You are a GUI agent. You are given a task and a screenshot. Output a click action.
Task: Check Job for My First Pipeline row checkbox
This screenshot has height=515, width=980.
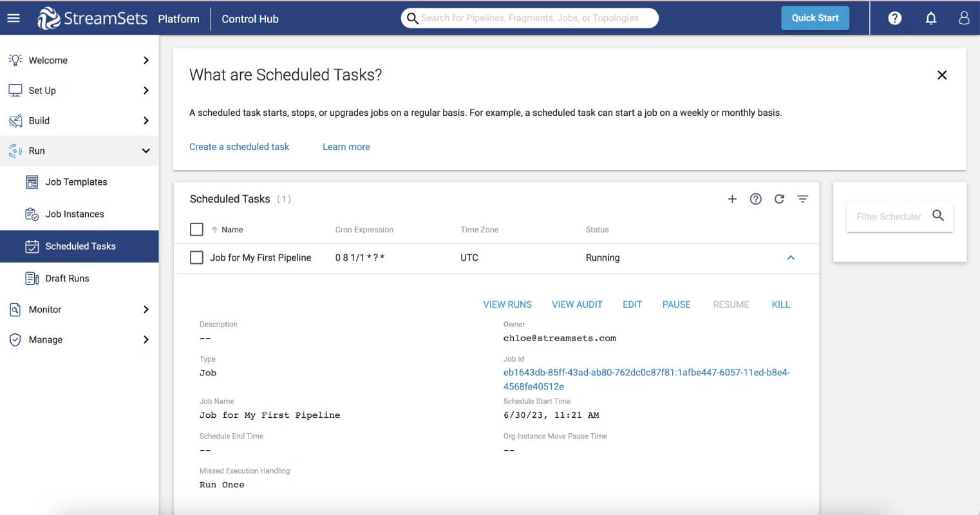197,257
